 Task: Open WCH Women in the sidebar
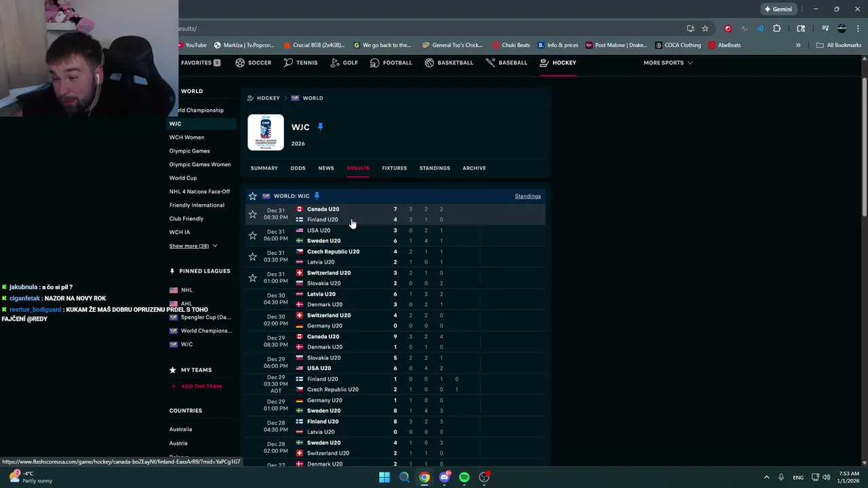[186, 138]
